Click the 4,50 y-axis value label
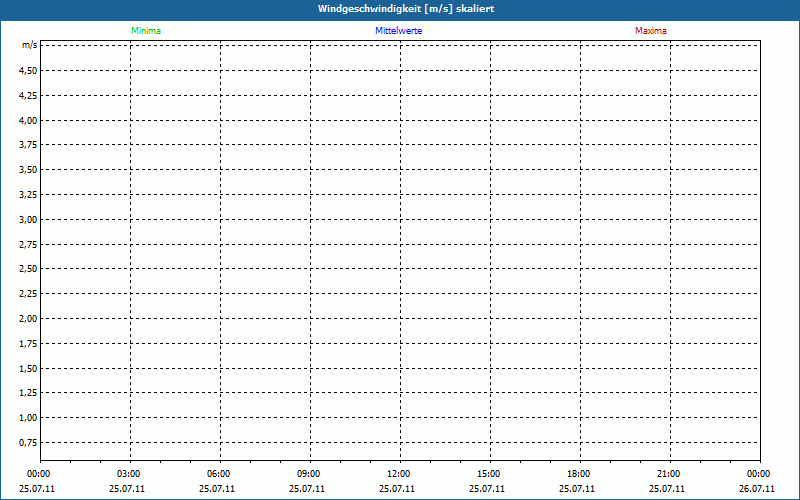The width and height of the screenshot is (800, 500). click(28, 71)
